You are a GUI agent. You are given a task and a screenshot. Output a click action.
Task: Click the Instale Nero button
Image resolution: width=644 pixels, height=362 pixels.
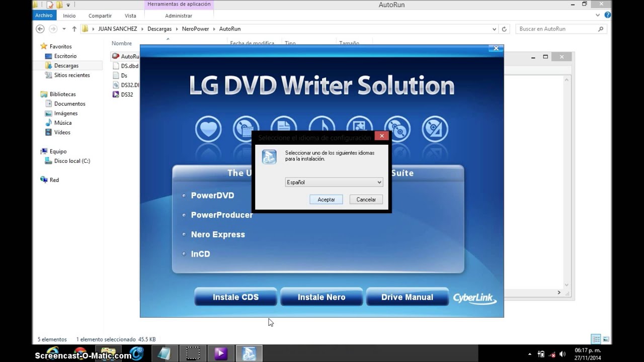coord(321,297)
